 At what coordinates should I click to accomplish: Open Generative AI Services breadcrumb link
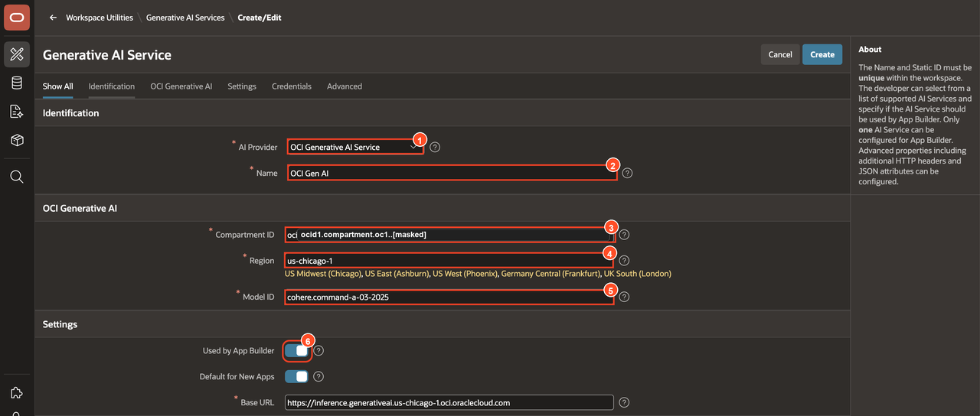point(186,18)
